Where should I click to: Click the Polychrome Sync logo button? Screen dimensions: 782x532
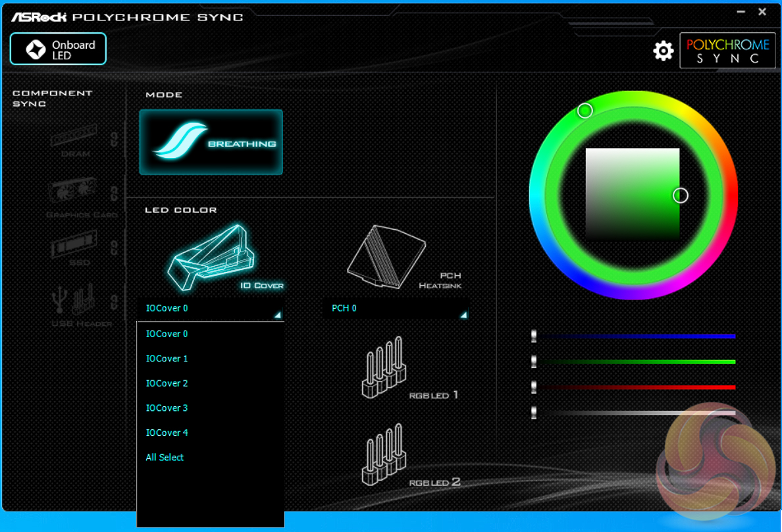(727, 51)
